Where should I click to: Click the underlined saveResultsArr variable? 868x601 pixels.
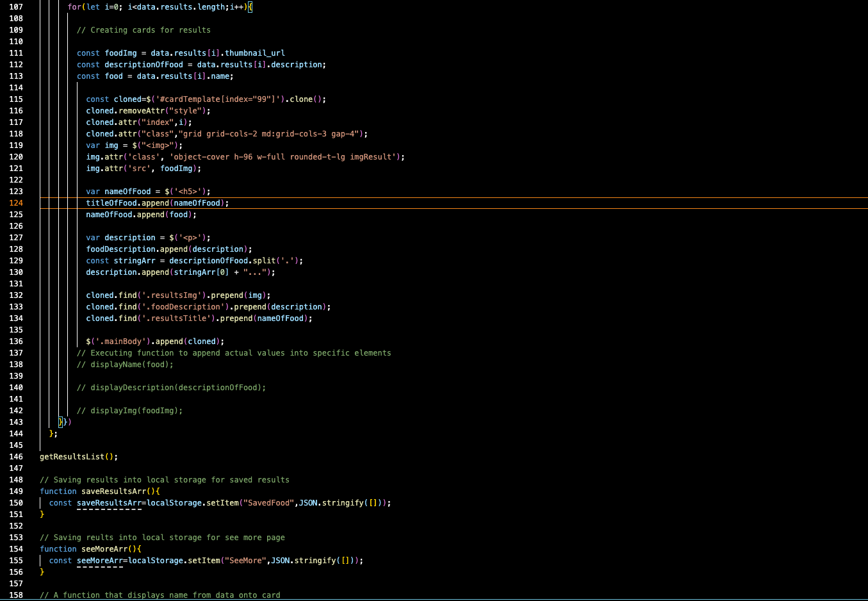coord(109,502)
